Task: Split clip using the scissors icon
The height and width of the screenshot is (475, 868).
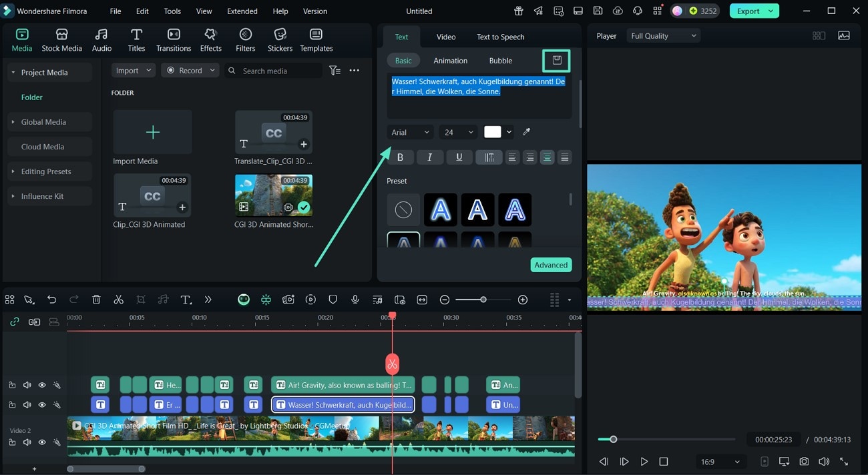Action: 119,300
